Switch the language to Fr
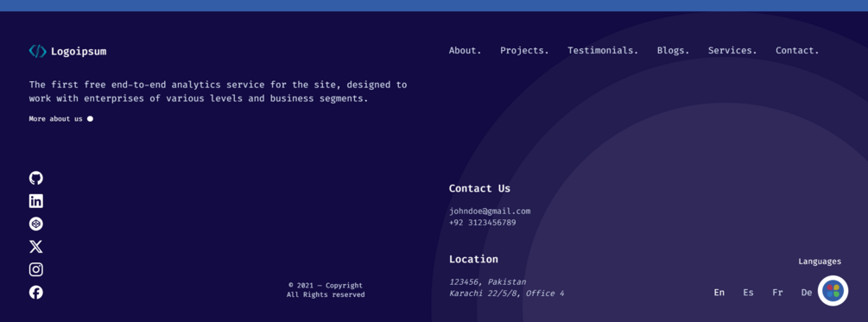 778,293
